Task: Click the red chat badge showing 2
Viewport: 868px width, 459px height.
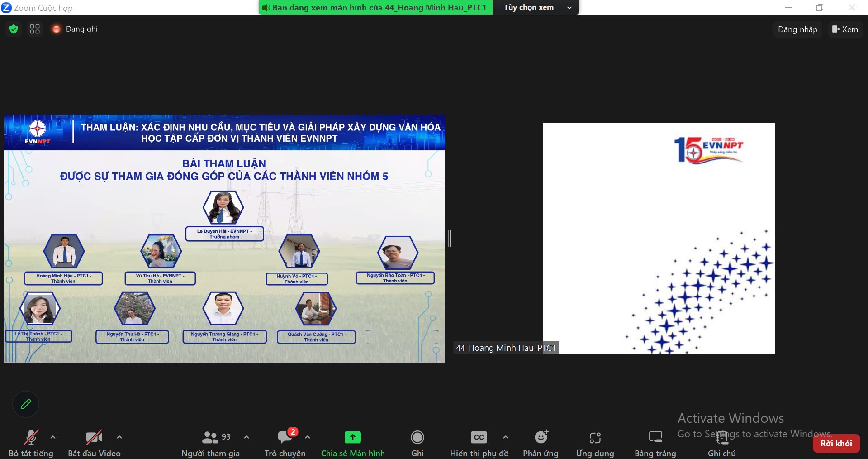Action: coord(293,432)
